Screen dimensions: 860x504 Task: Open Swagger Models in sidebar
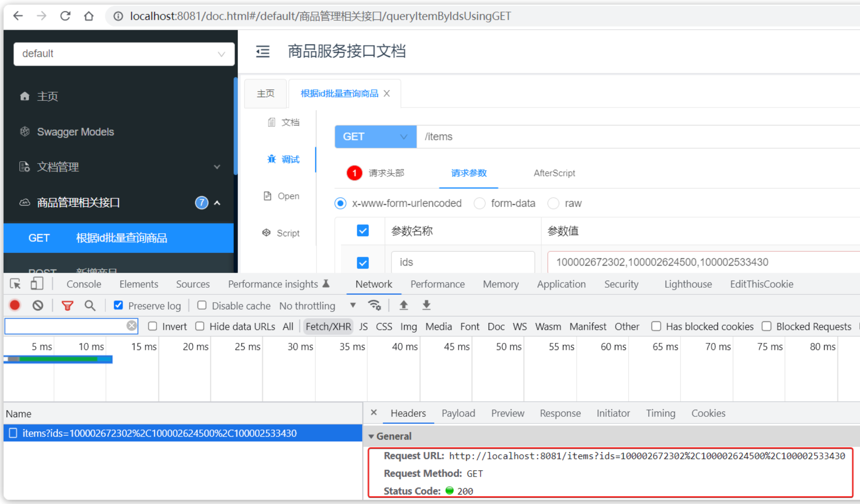(75, 132)
